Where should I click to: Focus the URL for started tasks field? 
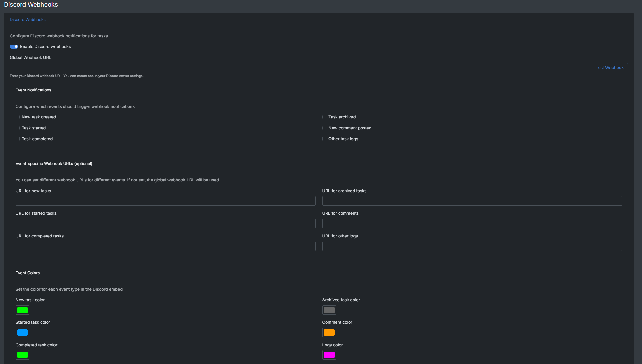pos(165,223)
